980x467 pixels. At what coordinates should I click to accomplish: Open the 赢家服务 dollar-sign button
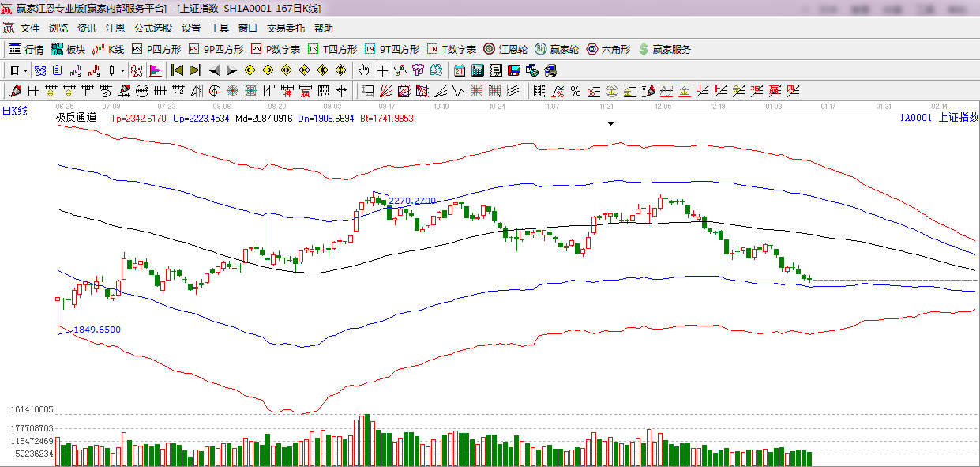(664, 49)
